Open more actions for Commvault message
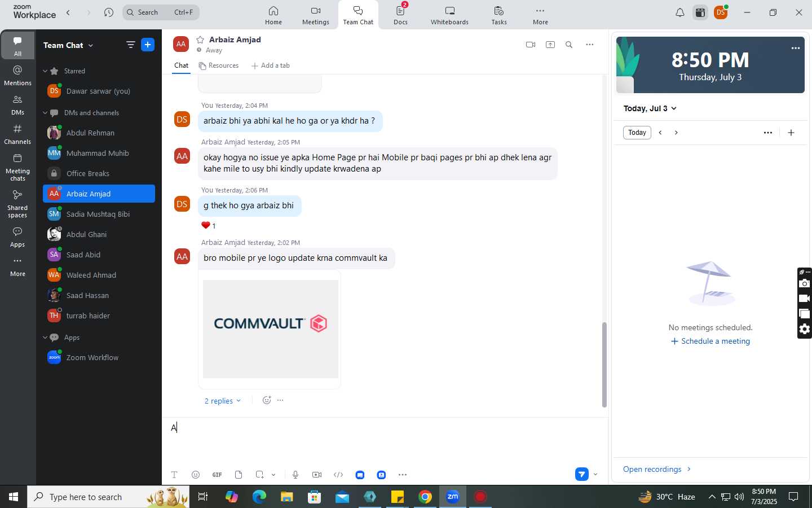Image resolution: width=812 pixels, height=508 pixels. (280, 400)
